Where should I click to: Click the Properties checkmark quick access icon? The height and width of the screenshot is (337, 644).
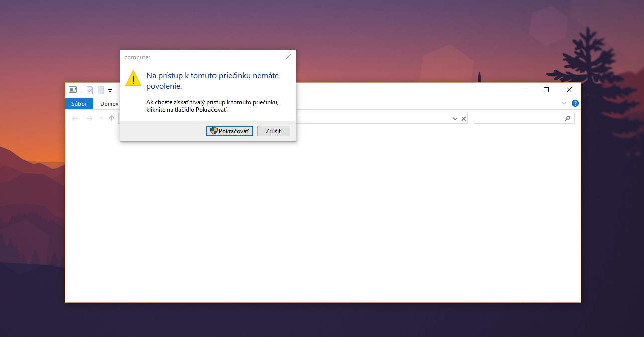(90, 90)
